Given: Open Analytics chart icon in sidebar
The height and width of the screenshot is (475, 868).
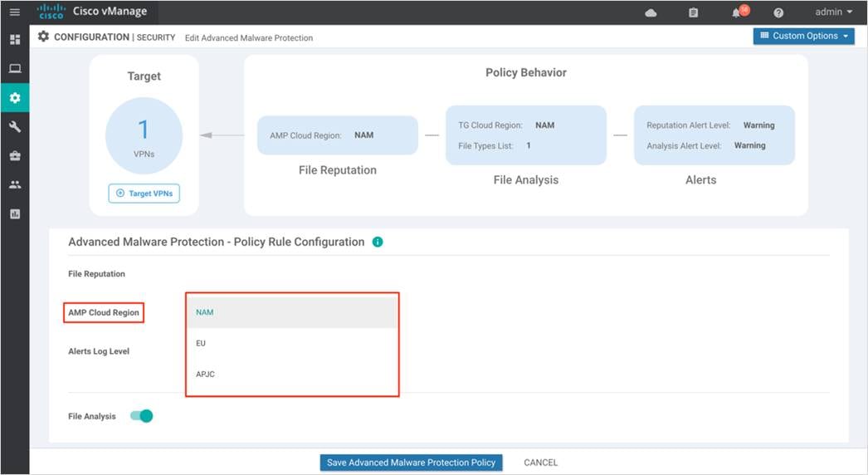Looking at the screenshot, I should (15, 214).
